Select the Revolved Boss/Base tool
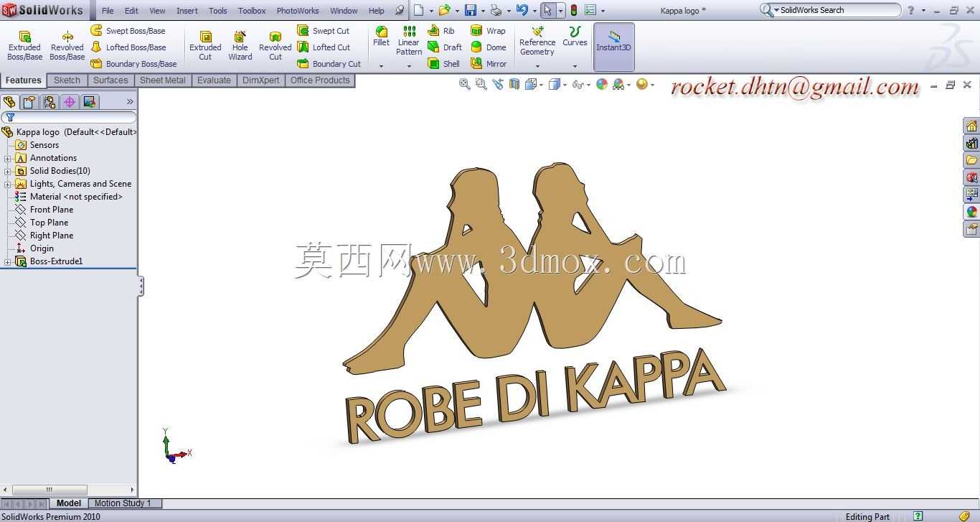Viewport: 980px width, 522px height. coord(67,45)
